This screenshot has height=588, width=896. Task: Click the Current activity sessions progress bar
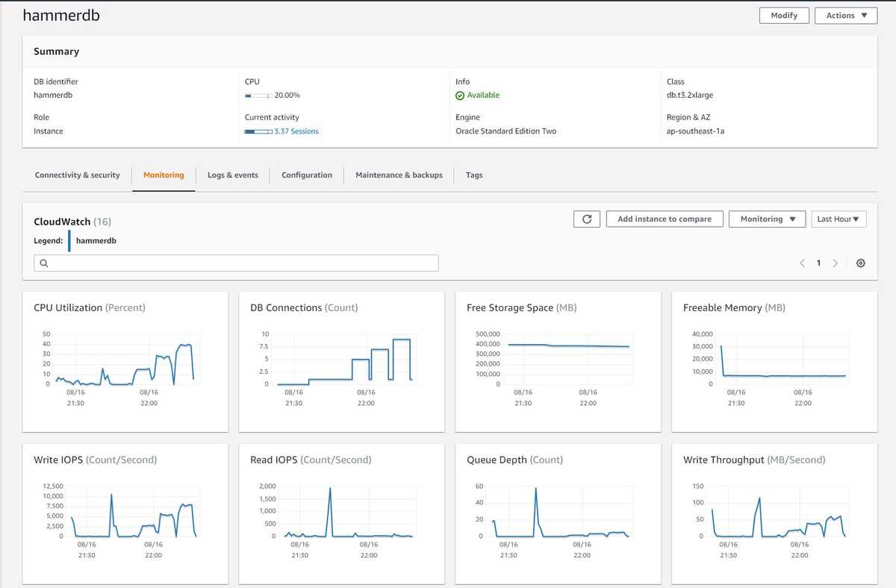pos(258,131)
